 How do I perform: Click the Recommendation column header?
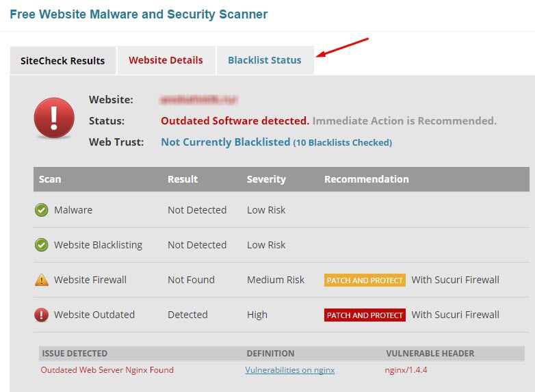click(x=366, y=179)
